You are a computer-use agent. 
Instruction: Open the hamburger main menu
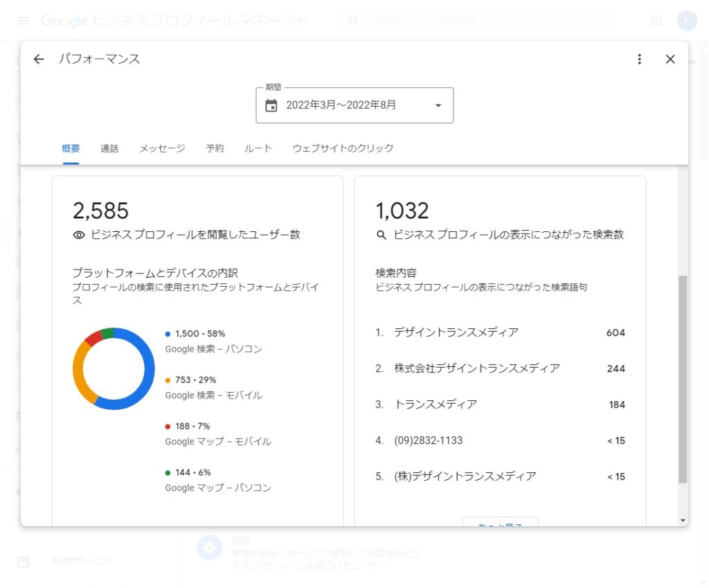(x=23, y=21)
